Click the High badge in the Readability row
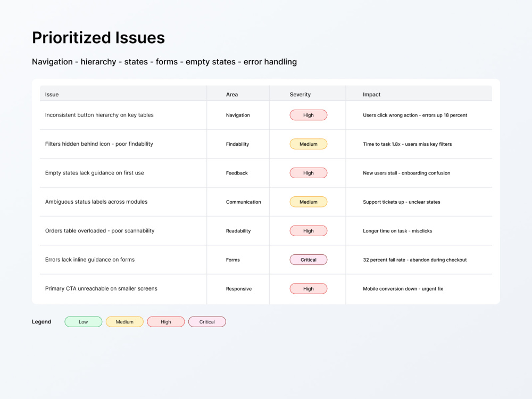The width and height of the screenshot is (532, 399). click(309, 231)
